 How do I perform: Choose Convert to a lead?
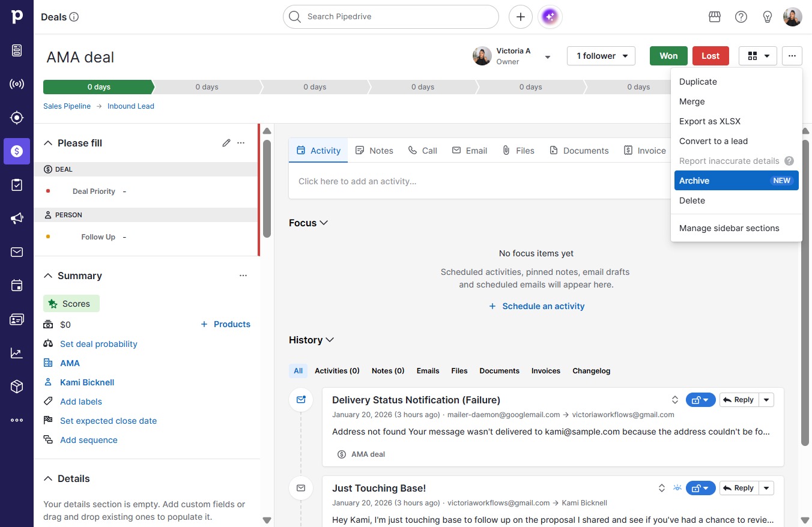[736, 141]
